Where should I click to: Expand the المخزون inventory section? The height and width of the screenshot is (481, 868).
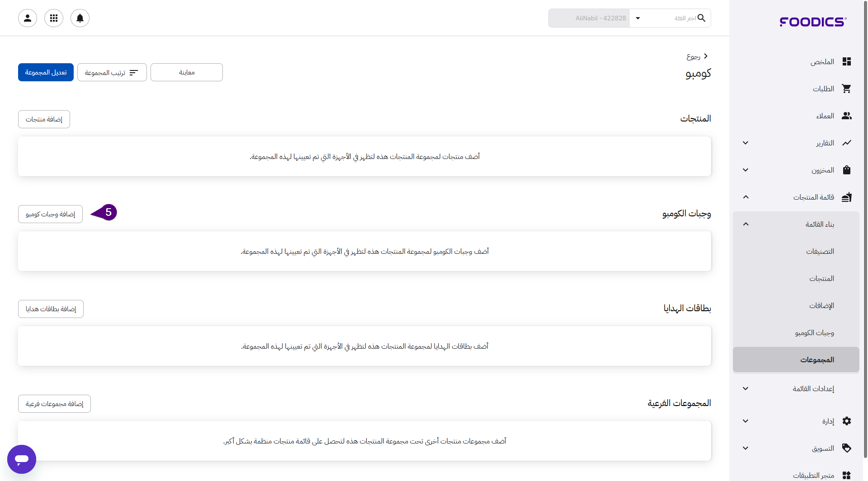pos(745,170)
